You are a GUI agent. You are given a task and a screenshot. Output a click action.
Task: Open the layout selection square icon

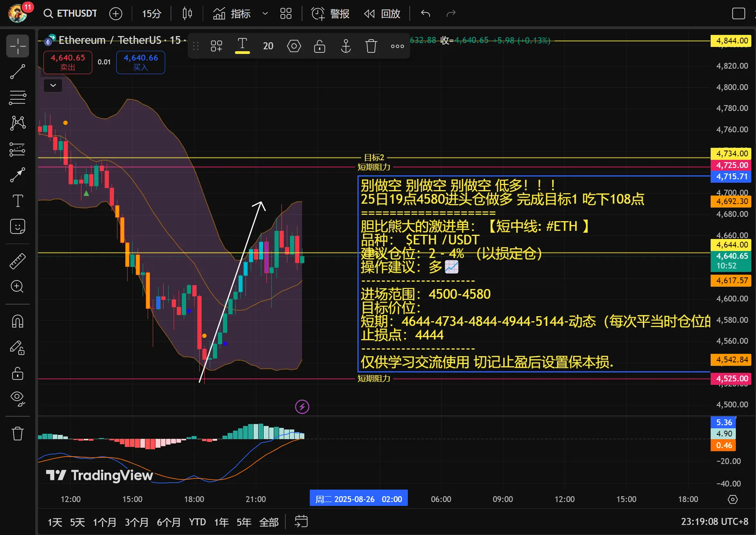click(x=739, y=14)
